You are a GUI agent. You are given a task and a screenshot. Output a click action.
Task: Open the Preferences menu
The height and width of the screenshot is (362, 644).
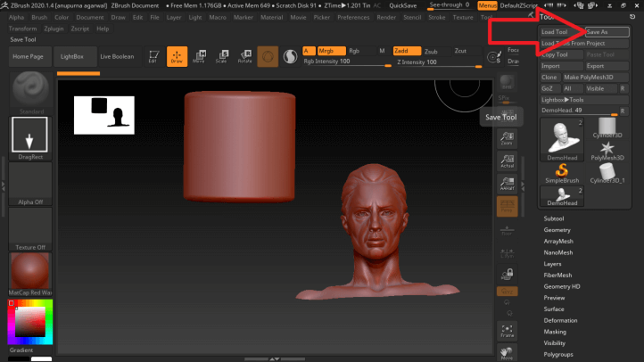point(353,17)
